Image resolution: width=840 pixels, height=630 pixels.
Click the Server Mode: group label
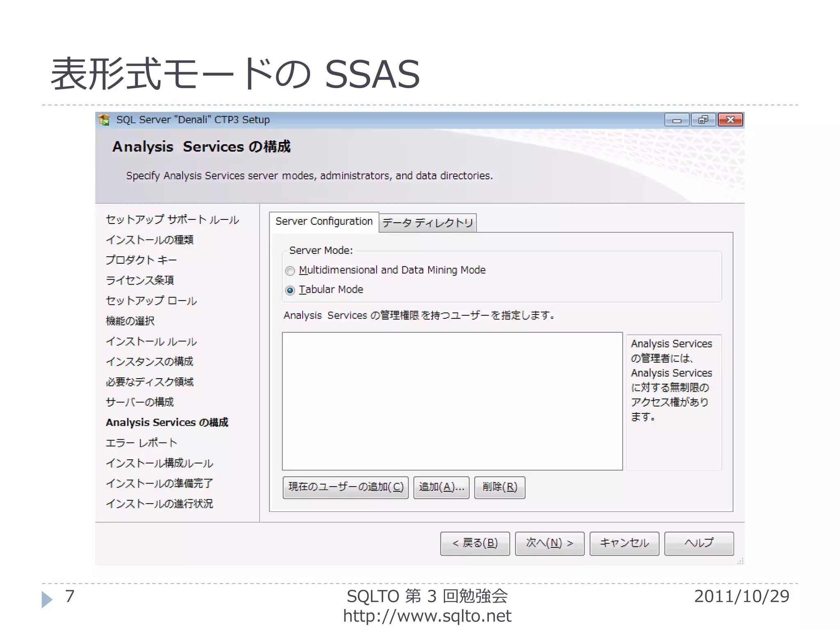321,251
